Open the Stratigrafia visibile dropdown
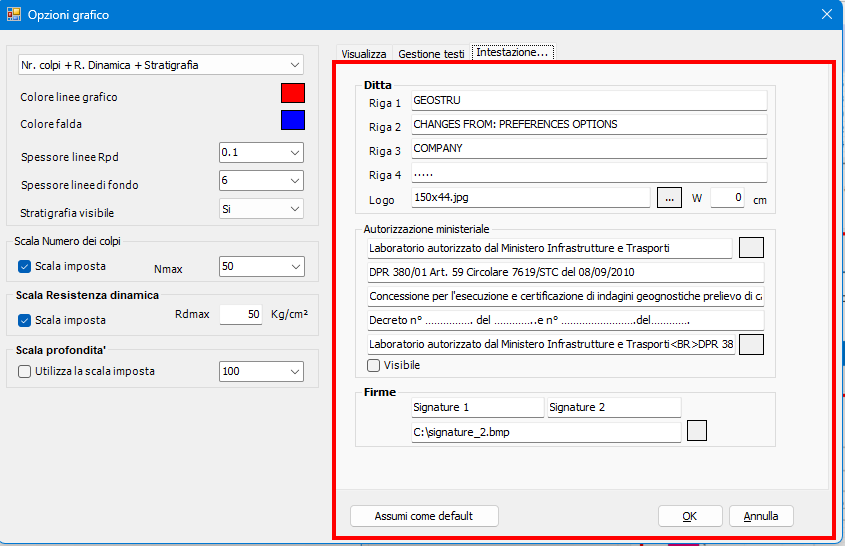Viewport: 845px width, 546px height. (261, 209)
